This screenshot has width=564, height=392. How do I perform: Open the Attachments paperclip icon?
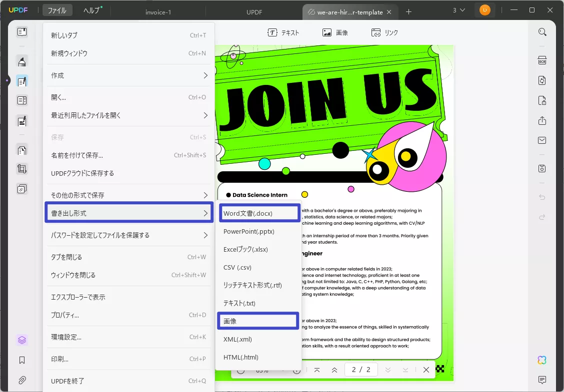(22, 380)
